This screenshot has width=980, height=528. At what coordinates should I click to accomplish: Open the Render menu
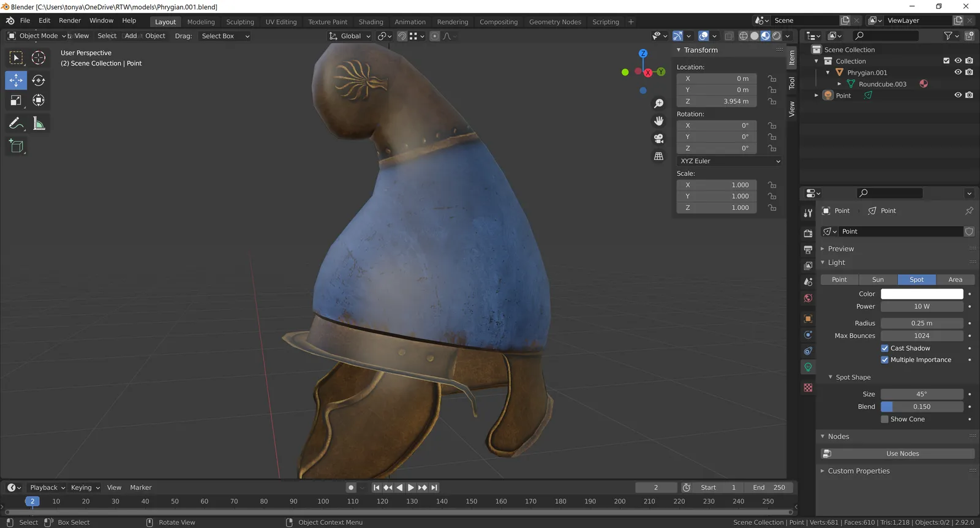70,20
